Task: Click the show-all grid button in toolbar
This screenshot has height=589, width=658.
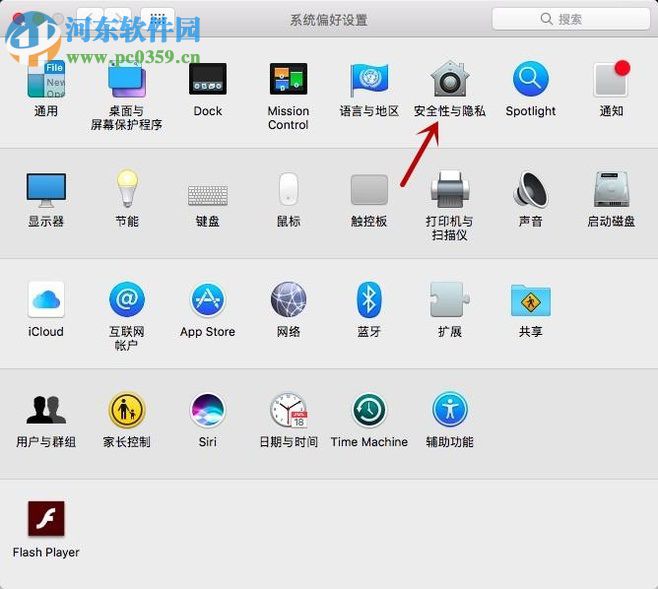Action: [158, 17]
